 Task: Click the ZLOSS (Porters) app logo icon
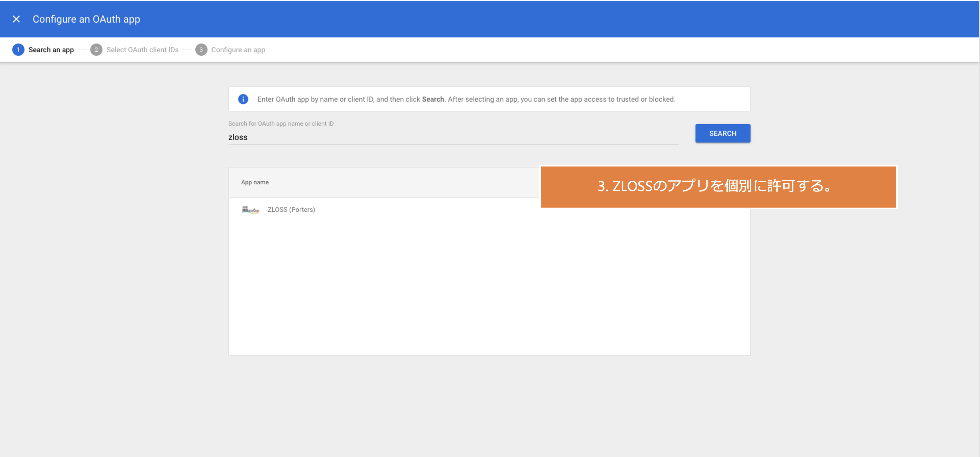250,210
